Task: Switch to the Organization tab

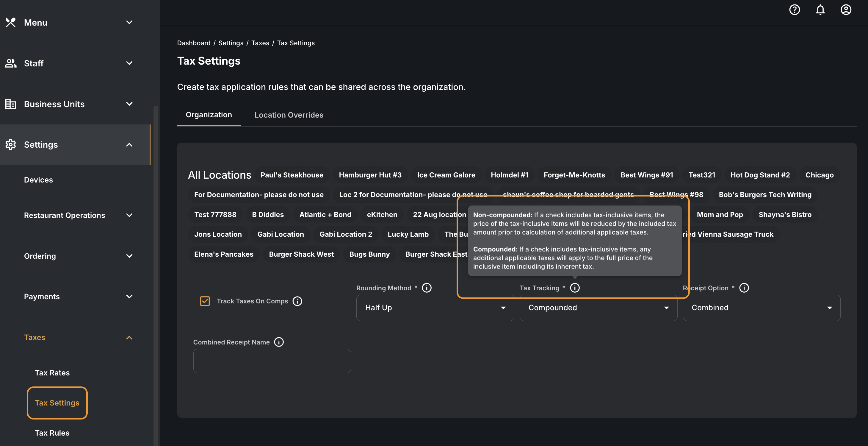Action: (209, 115)
